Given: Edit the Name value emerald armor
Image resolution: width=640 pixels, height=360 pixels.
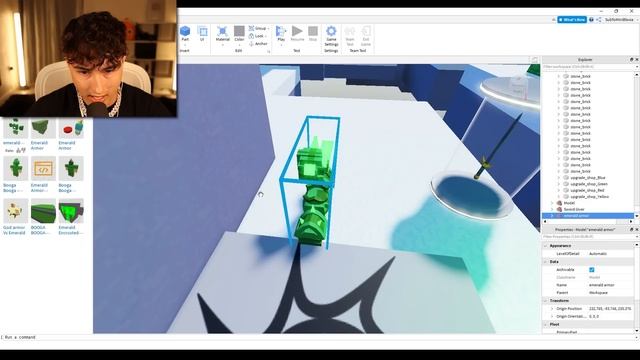Looking at the screenshot, I should click(602, 285).
